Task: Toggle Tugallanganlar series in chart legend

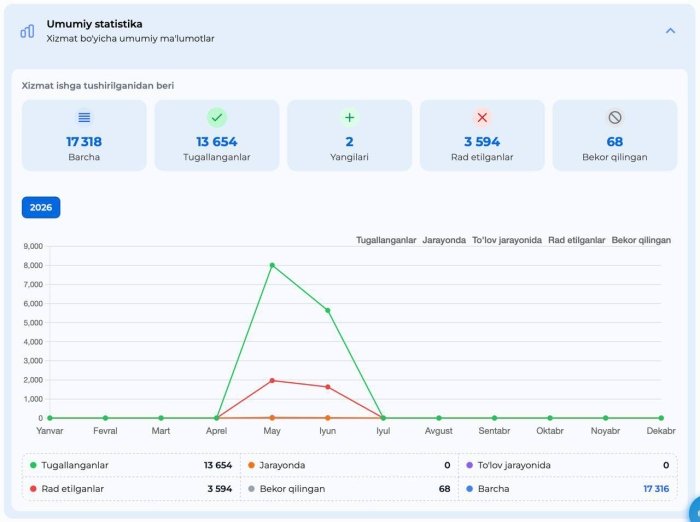Action: [386, 240]
